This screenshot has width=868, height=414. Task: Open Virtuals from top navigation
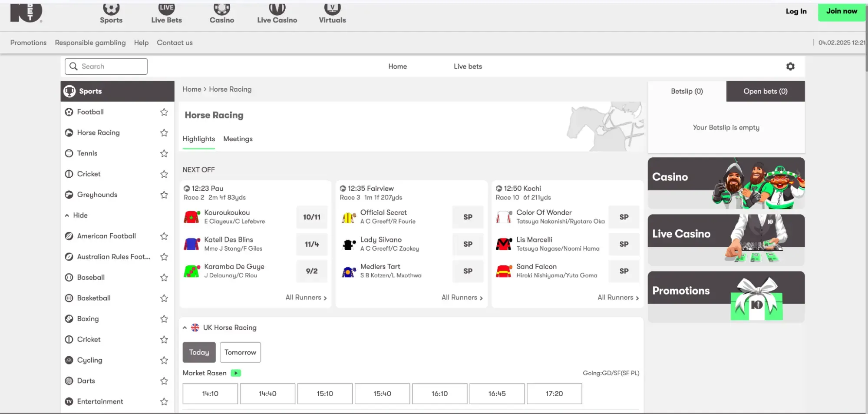point(332,13)
